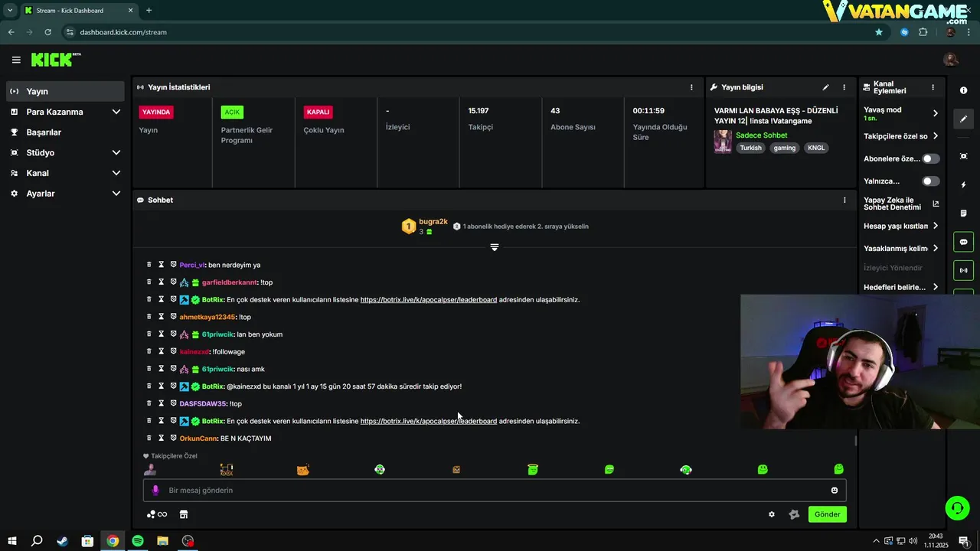The height and width of the screenshot is (551, 980).
Task: Select Yayın in the sidebar
Action: (x=64, y=91)
